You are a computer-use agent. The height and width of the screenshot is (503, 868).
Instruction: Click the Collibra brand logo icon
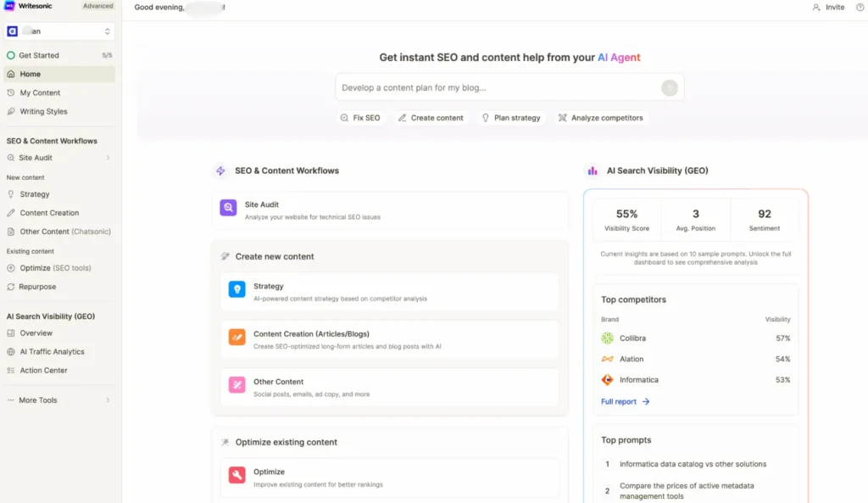point(607,338)
